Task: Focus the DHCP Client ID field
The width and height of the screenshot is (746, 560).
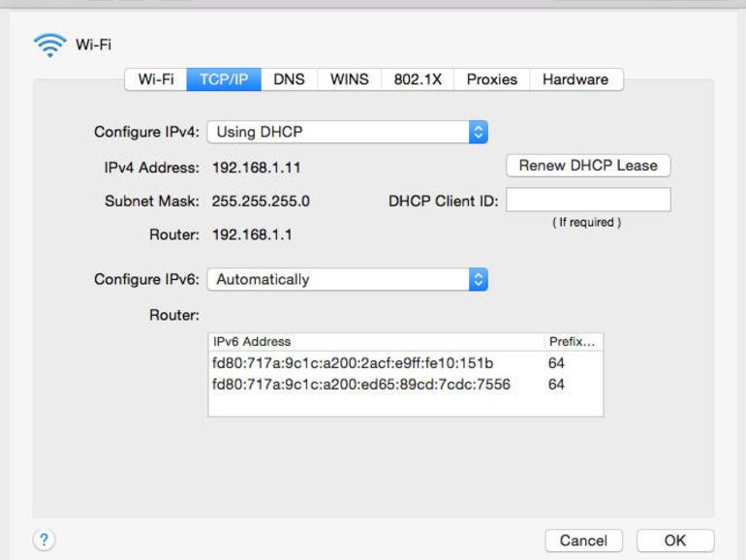Action: coord(588,200)
